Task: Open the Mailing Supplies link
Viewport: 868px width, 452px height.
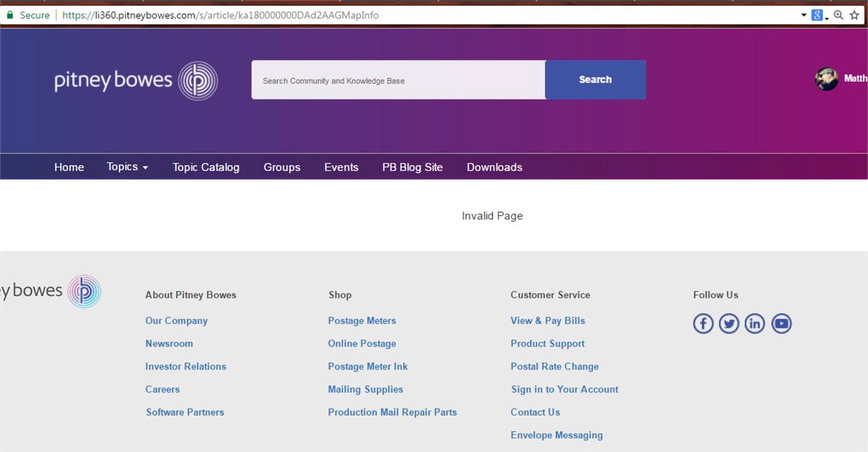Action: pyautogui.click(x=366, y=389)
